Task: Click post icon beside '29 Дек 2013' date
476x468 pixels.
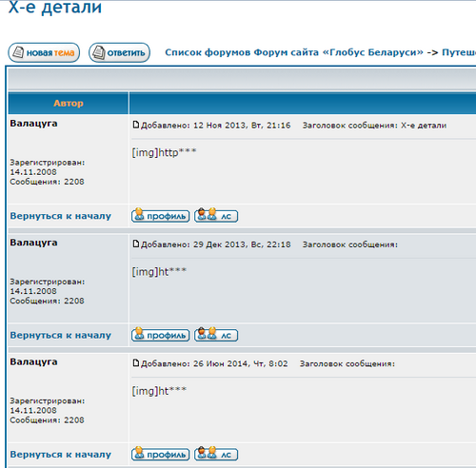Action: tap(136, 244)
